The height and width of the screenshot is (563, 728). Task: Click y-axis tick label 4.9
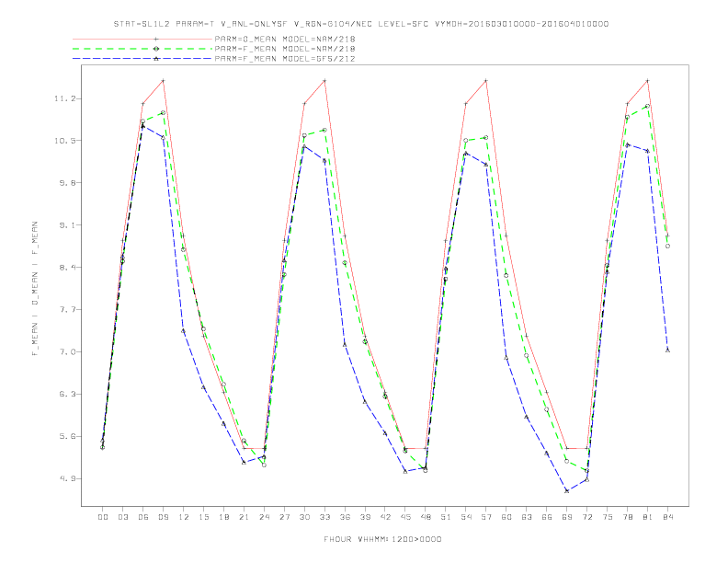[67, 479]
